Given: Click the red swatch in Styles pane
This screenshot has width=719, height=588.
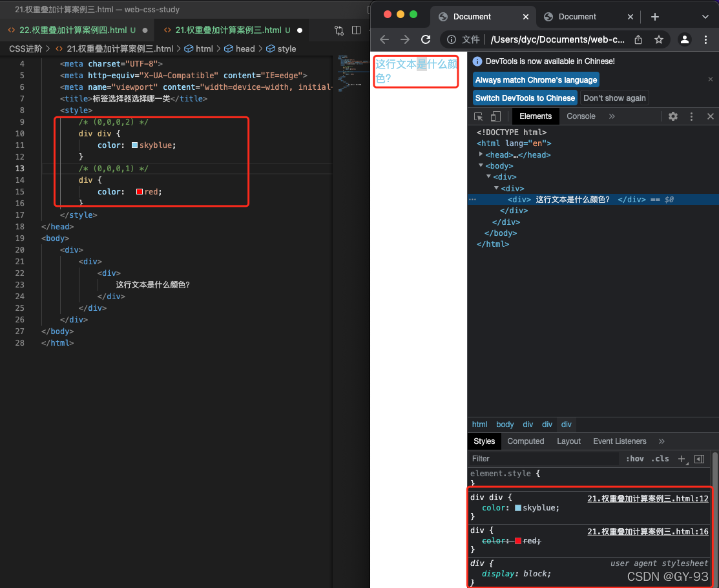Looking at the screenshot, I should point(517,541).
